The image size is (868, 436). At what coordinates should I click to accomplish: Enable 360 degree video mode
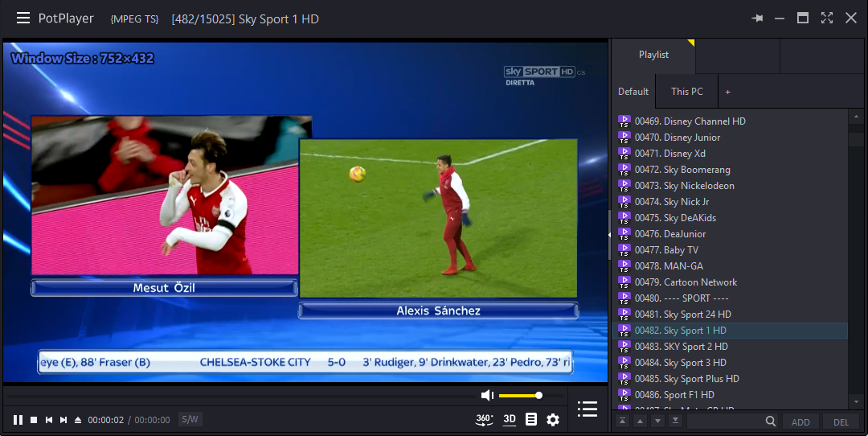click(485, 419)
